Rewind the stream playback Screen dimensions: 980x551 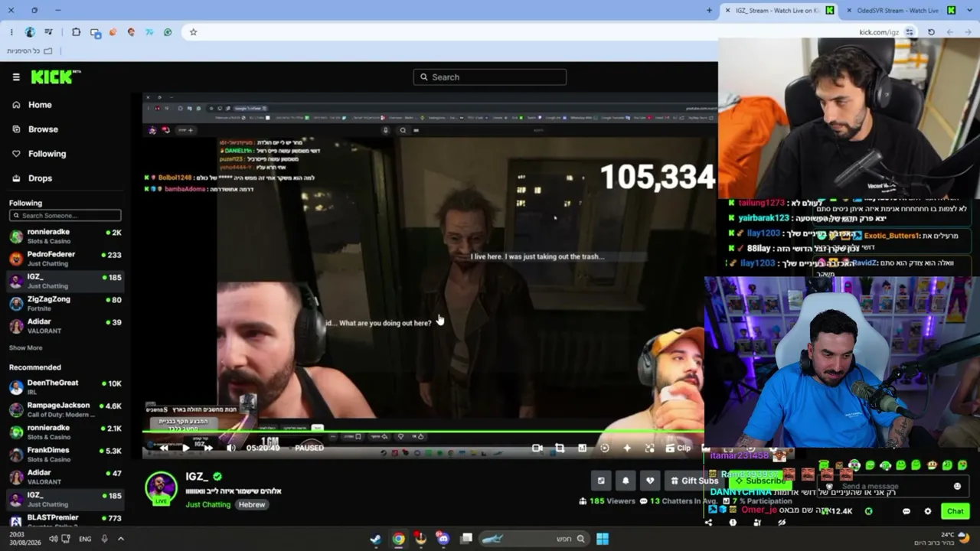click(163, 448)
